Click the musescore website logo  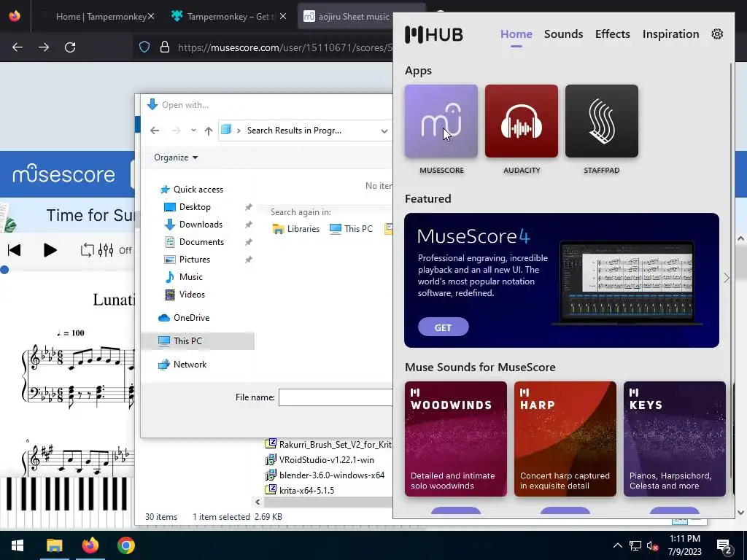64,174
